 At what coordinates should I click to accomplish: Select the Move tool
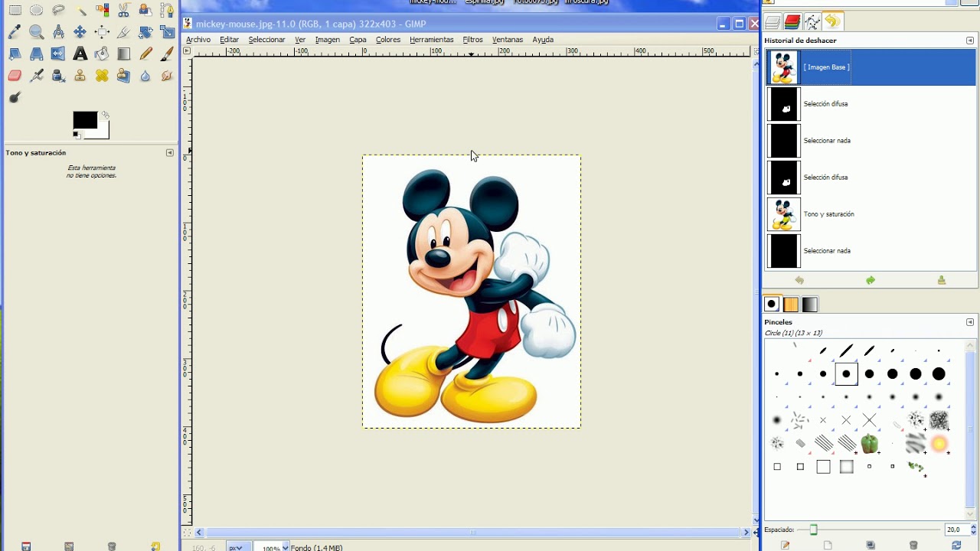80,31
